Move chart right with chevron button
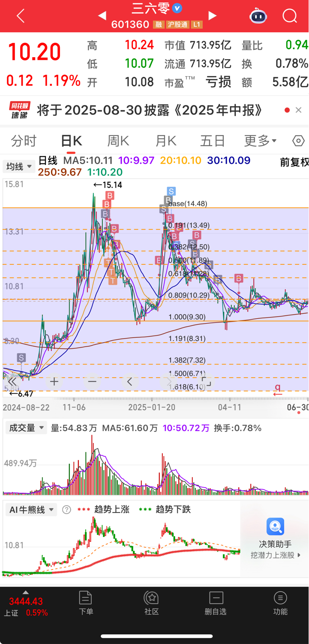 click(x=168, y=381)
